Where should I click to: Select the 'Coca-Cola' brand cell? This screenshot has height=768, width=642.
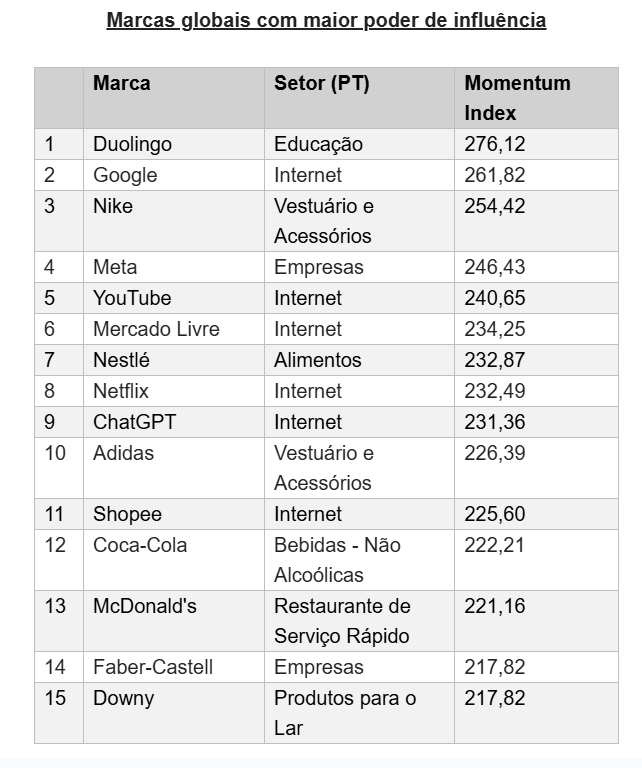(x=140, y=545)
